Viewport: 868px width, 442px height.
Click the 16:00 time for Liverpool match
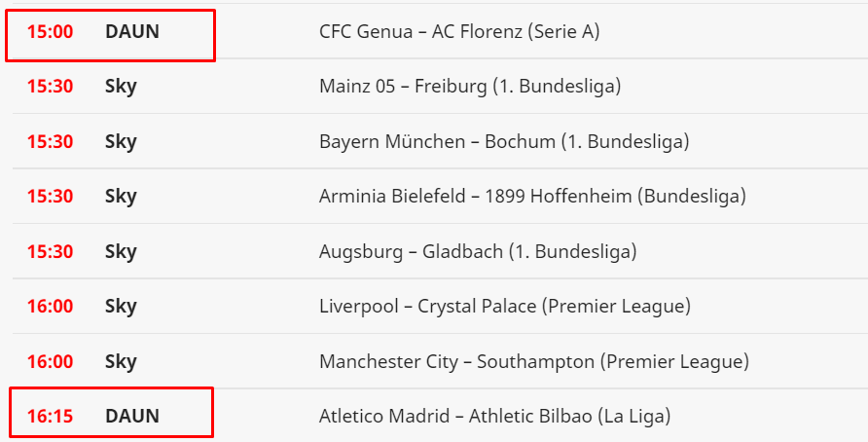tap(50, 306)
